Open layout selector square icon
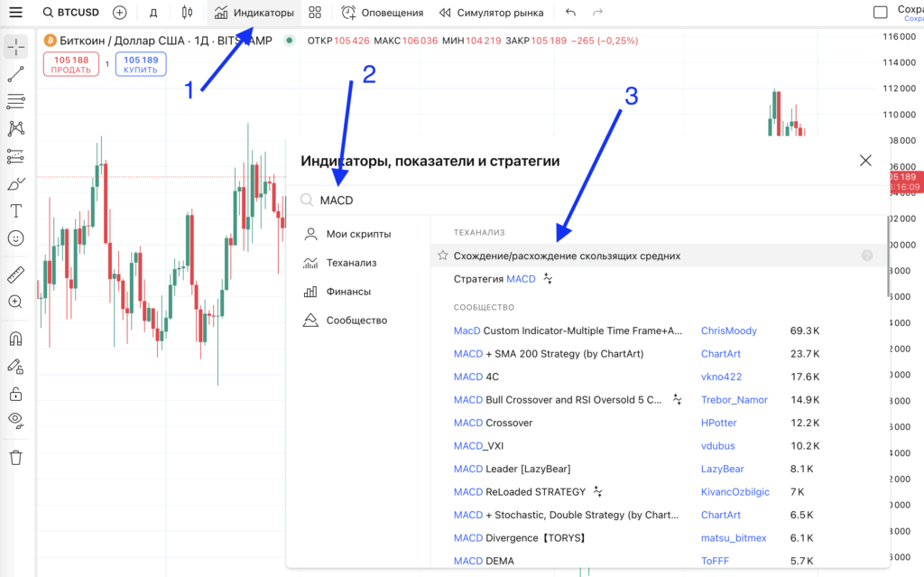924x577 pixels. (x=881, y=13)
